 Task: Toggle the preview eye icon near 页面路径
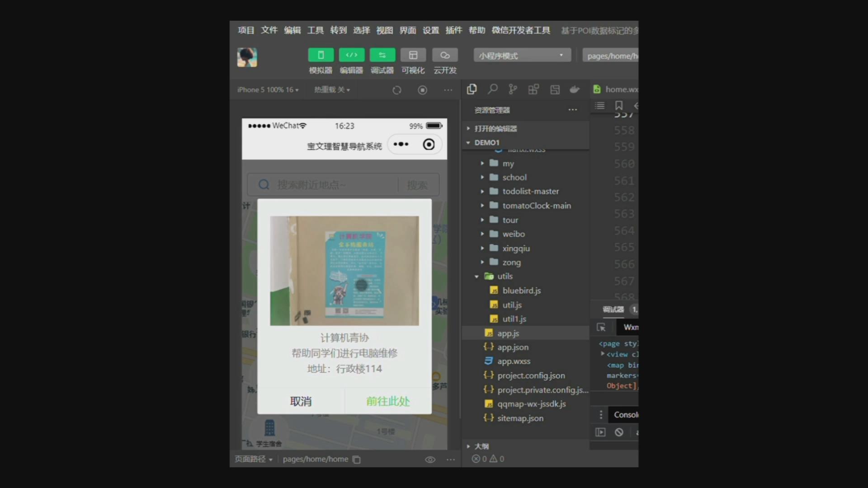(429, 459)
